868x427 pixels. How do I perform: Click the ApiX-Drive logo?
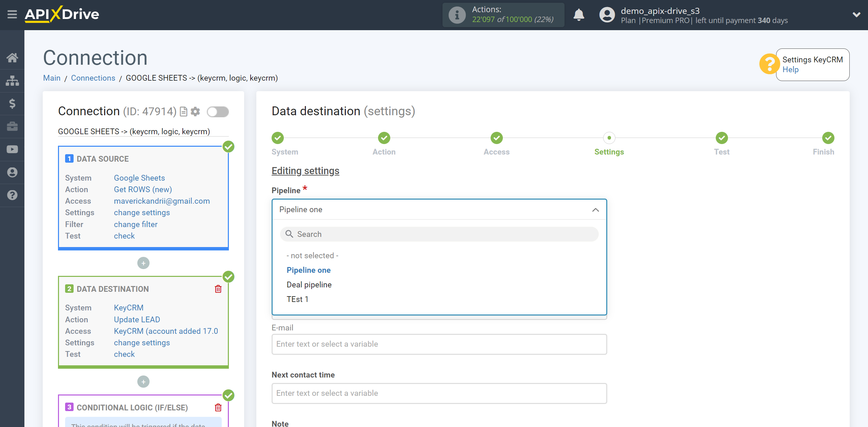62,15
